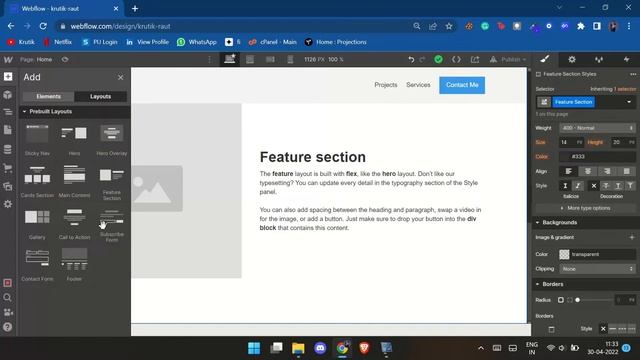The image size is (640, 360).
Task: Open Feature Section Styles more options
Action: click(x=633, y=74)
